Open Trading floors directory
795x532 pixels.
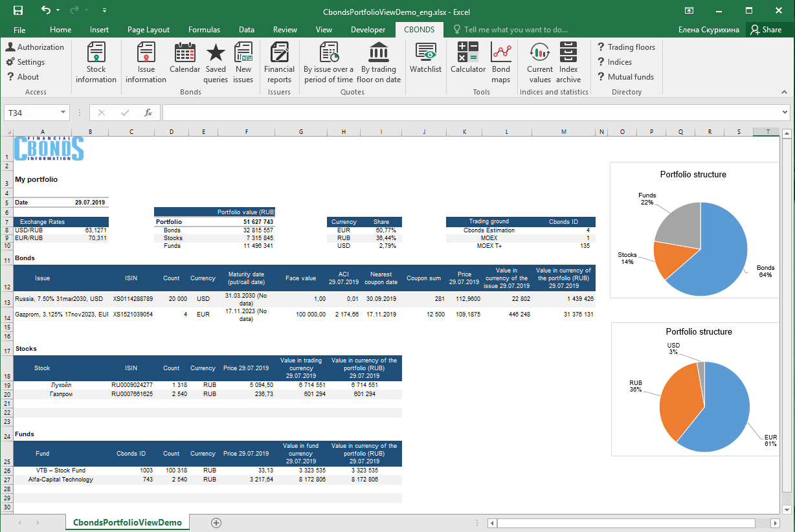point(626,47)
